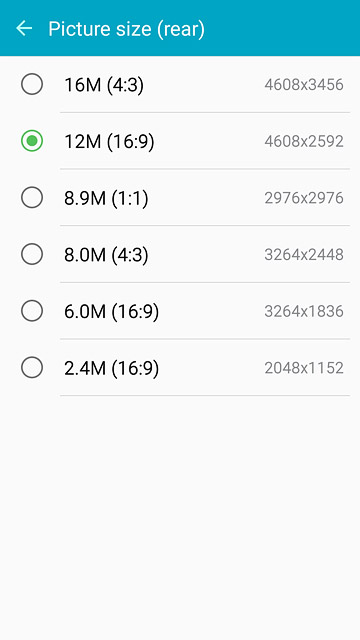360x640 pixels.
Task: Choose the 2.4M (16:9) label text
Action: tap(111, 369)
